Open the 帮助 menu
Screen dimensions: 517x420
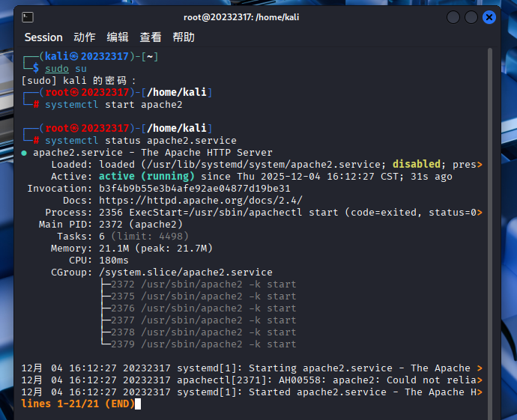184,37
